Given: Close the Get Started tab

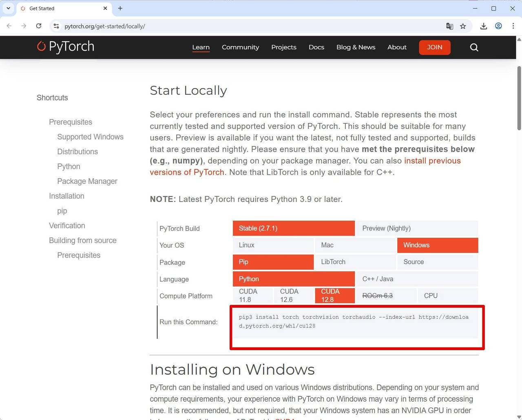Looking at the screenshot, I should (105, 8).
